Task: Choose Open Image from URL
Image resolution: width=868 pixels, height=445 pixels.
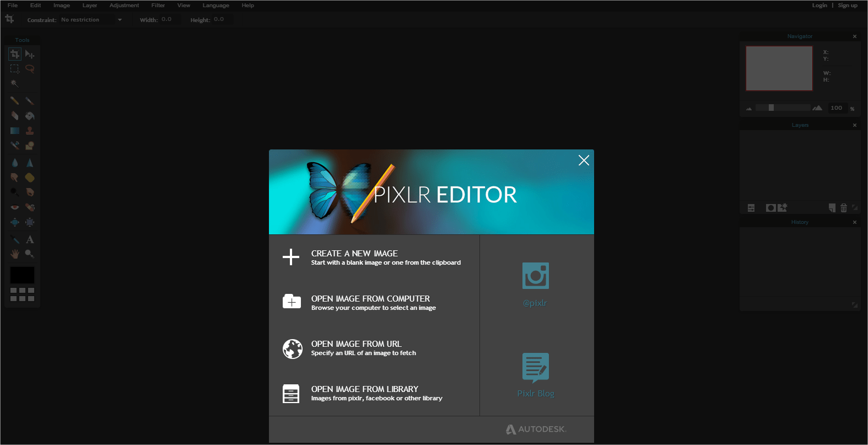Action: click(x=356, y=348)
